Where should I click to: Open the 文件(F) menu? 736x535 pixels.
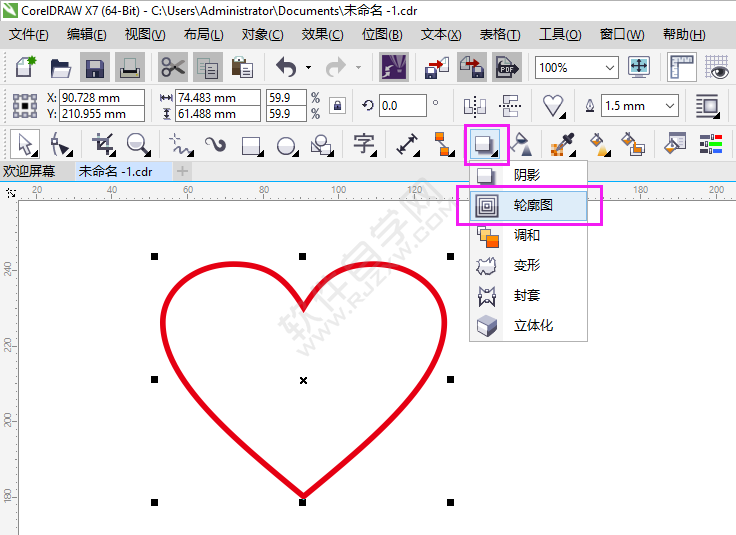[x=29, y=35]
